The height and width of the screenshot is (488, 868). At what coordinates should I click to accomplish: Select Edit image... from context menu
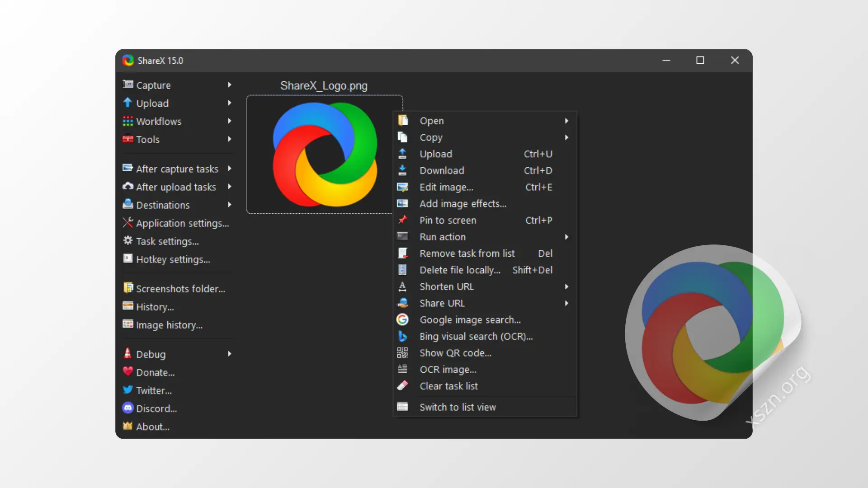(x=446, y=187)
